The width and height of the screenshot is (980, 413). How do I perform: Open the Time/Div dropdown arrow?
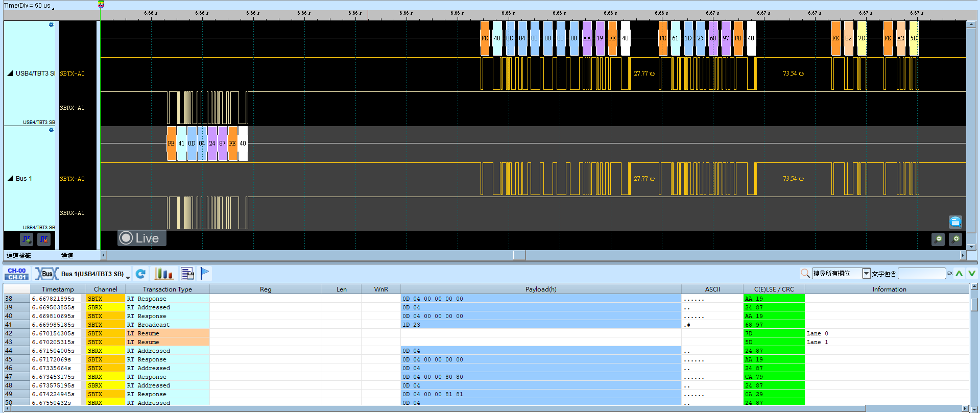click(x=53, y=8)
